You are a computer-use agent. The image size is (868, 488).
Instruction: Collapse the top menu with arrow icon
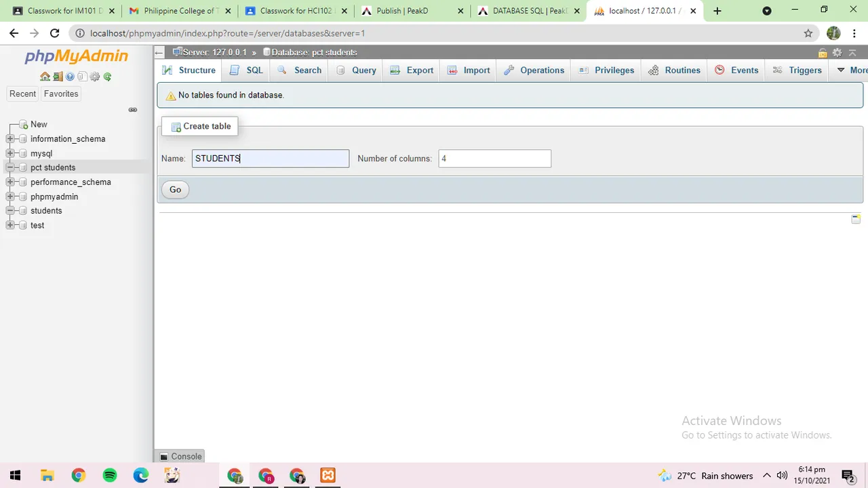[853, 52]
